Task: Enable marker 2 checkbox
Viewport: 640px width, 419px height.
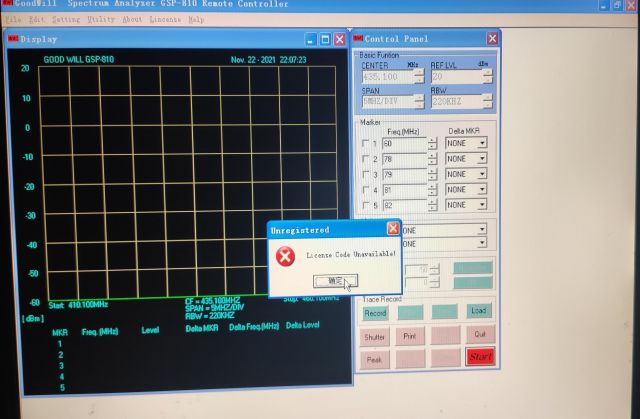Action: (x=366, y=159)
